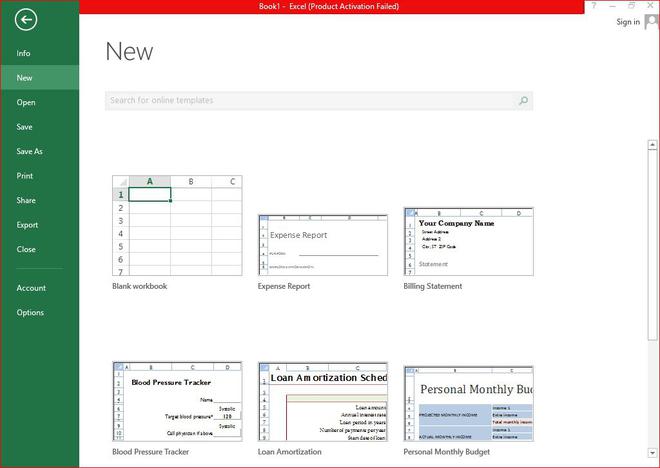Image resolution: width=660 pixels, height=468 pixels.
Task: Click the Sign in link
Action: point(628,22)
